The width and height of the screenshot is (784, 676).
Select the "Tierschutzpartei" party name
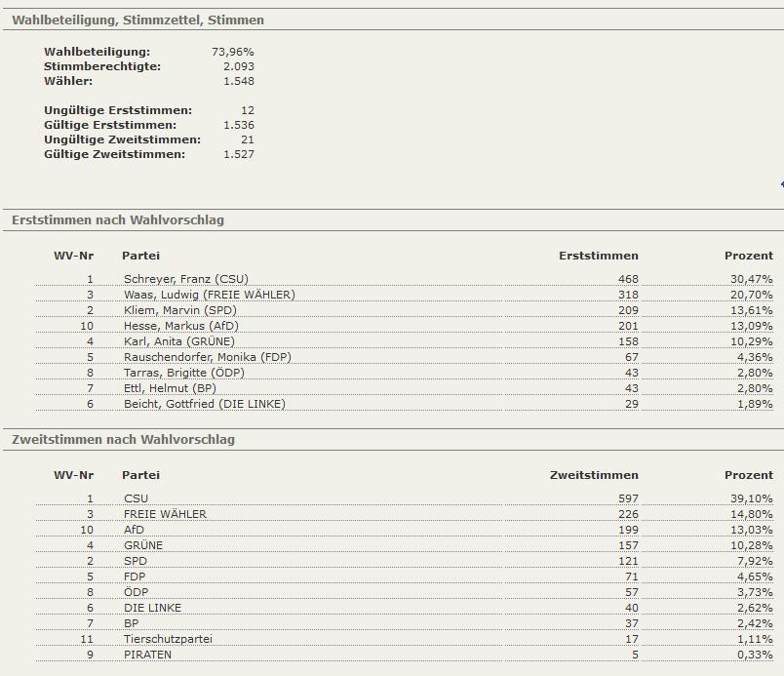point(168,639)
